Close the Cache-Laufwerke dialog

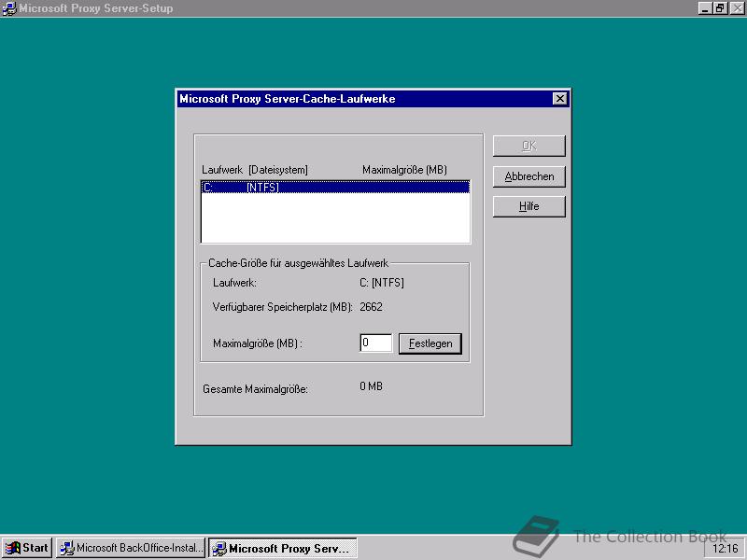[559, 99]
